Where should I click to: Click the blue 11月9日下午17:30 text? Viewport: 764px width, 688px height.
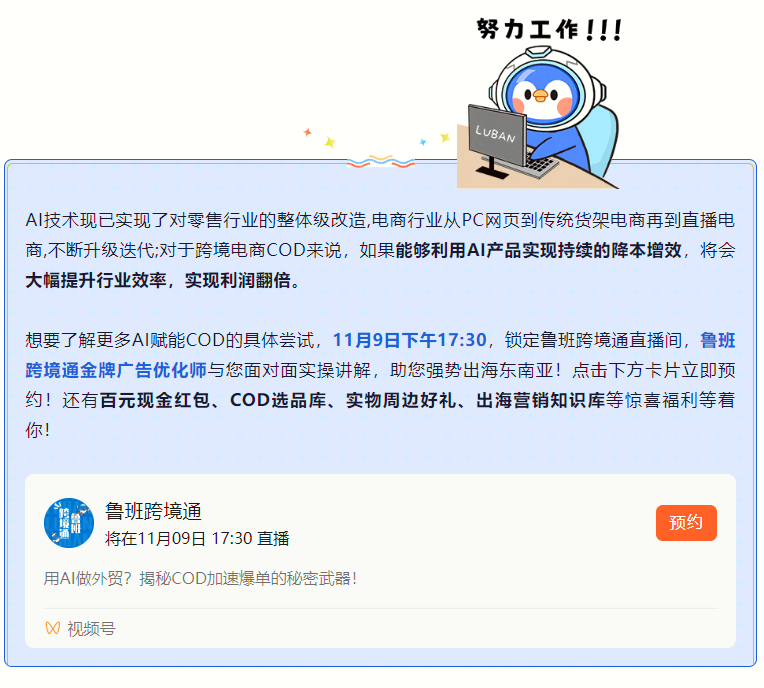click(x=410, y=340)
